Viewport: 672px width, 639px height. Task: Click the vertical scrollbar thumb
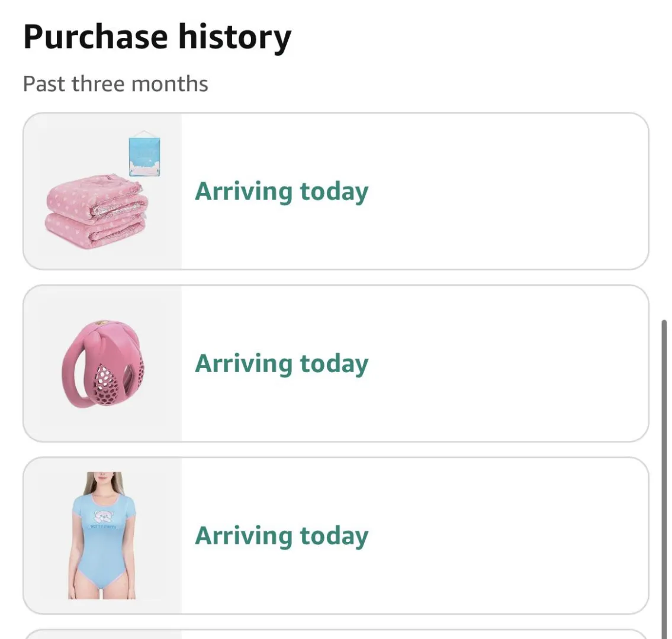click(664, 473)
